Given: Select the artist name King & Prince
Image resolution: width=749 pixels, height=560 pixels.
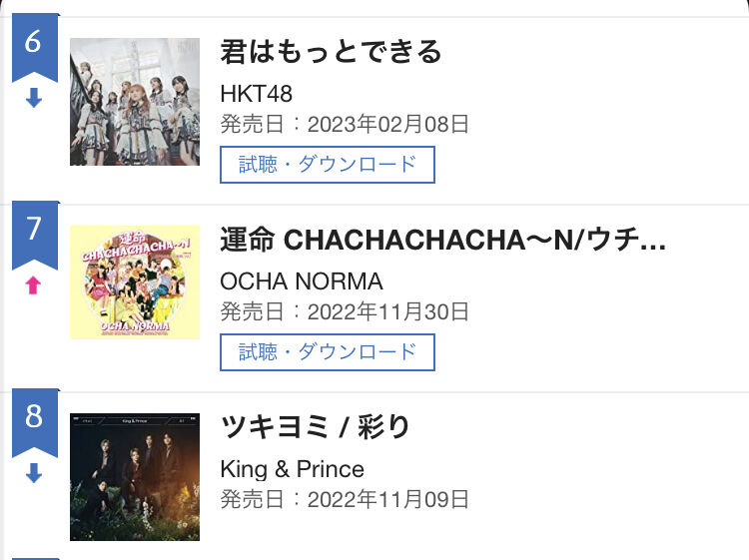Looking at the screenshot, I should point(293,469).
